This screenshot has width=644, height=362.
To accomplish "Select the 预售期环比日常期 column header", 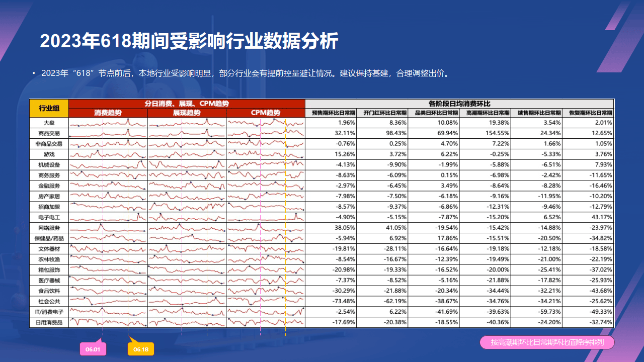I will 331,113.
